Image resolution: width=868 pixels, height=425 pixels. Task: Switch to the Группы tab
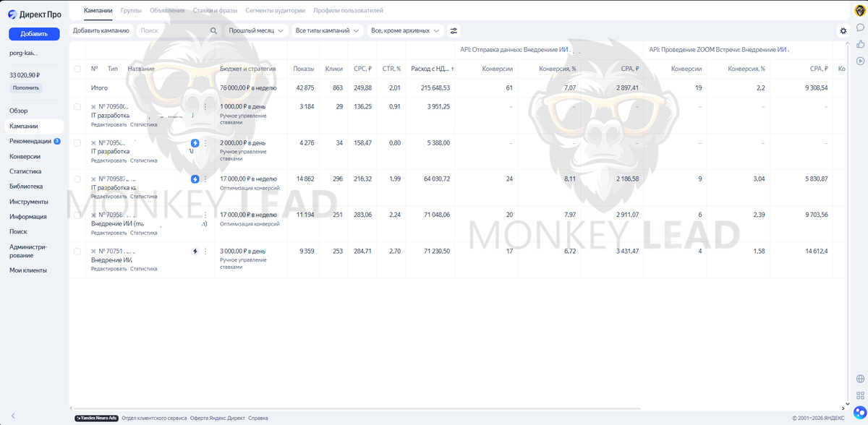[x=131, y=11]
